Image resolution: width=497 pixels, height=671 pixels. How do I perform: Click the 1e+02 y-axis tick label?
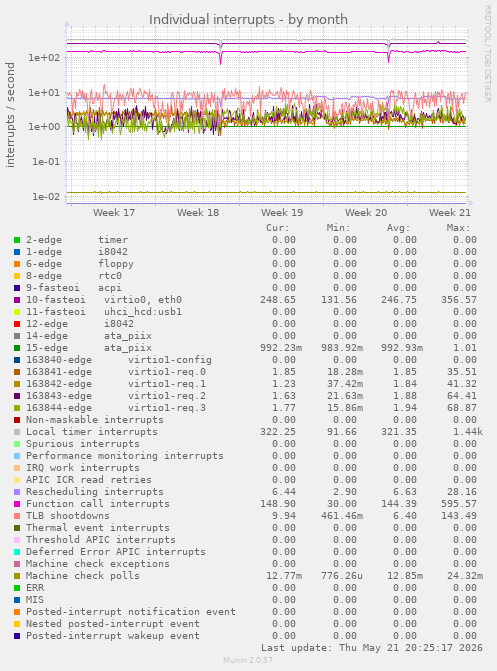(44, 57)
